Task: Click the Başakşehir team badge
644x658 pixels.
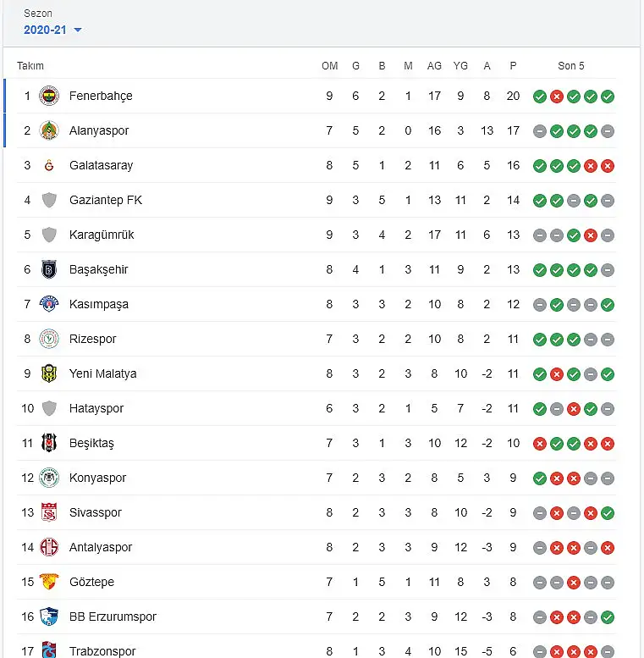Action: (49, 269)
